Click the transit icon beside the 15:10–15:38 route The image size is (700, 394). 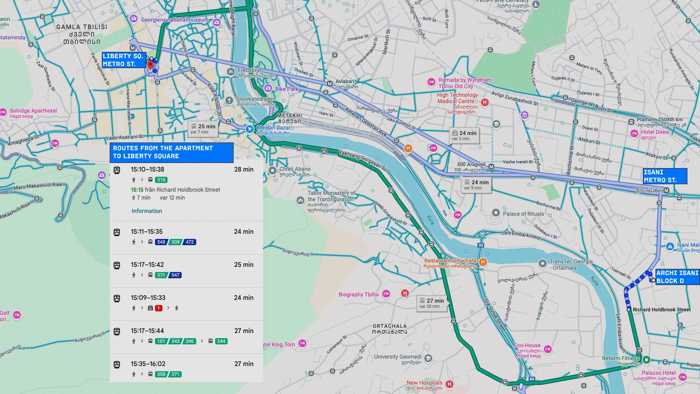(117, 170)
